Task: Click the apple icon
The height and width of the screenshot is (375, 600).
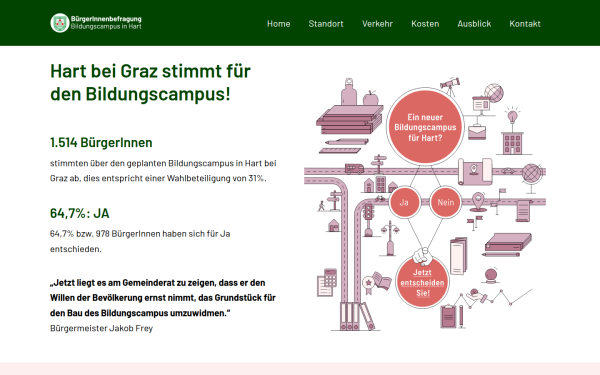Action: tap(370, 98)
